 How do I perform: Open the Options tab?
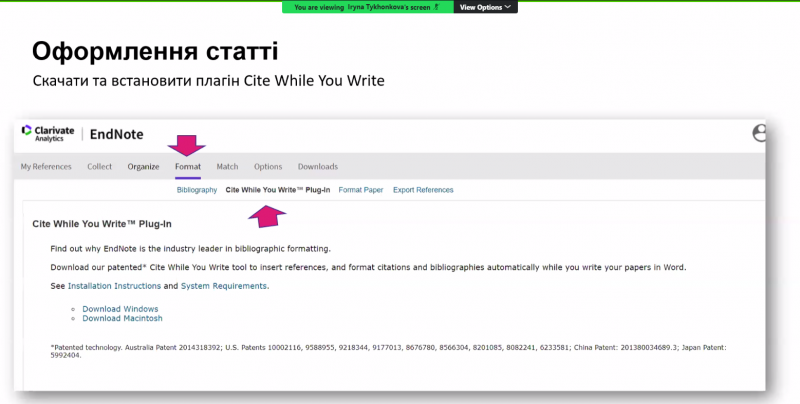[268, 166]
